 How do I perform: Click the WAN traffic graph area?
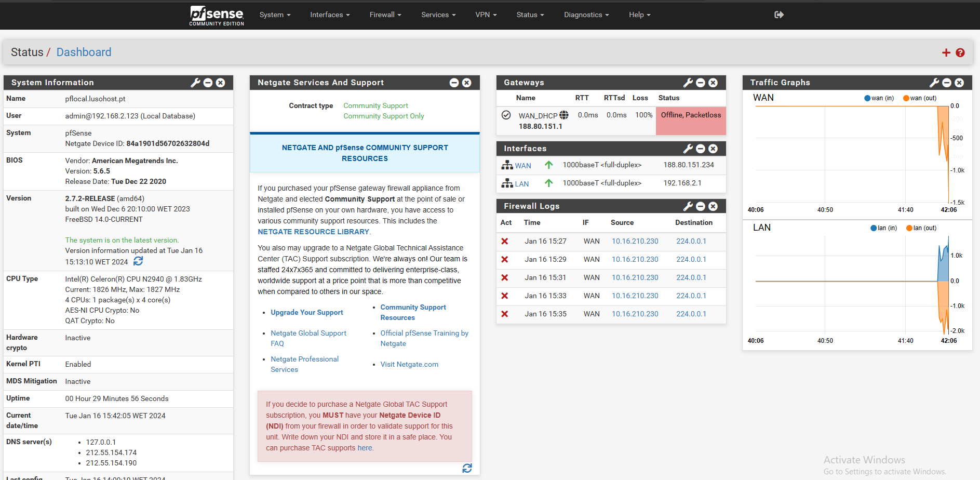[x=852, y=154]
